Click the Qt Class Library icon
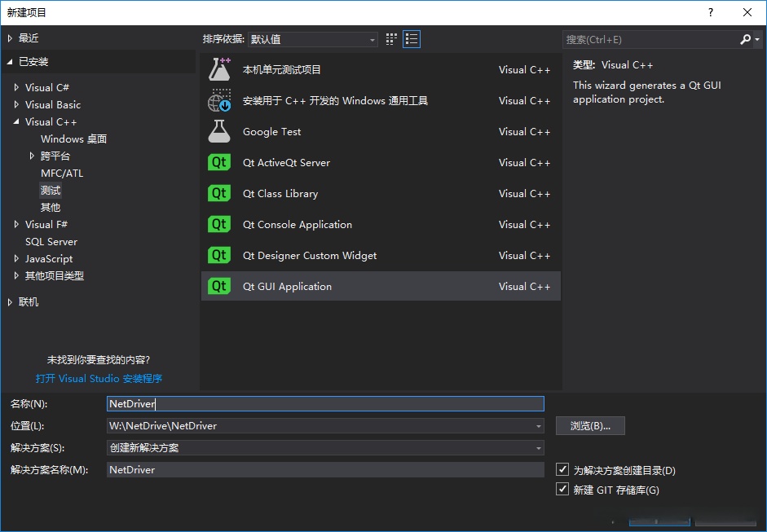The image size is (767, 532). pyautogui.click(x=219, y=193)
